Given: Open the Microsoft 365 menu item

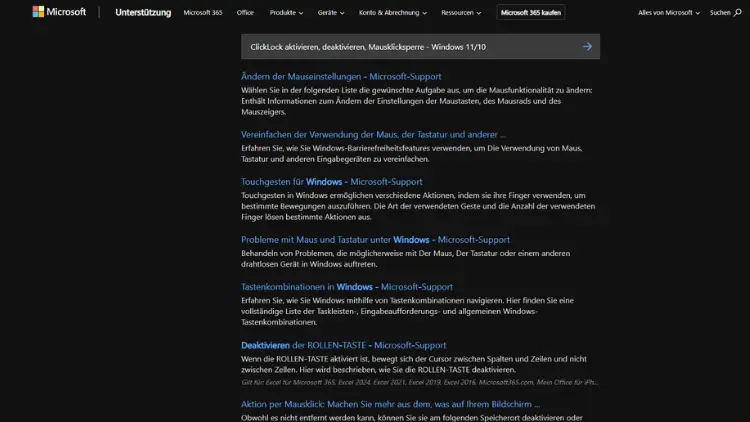Looking at the screenshot, I should [203, 12].
